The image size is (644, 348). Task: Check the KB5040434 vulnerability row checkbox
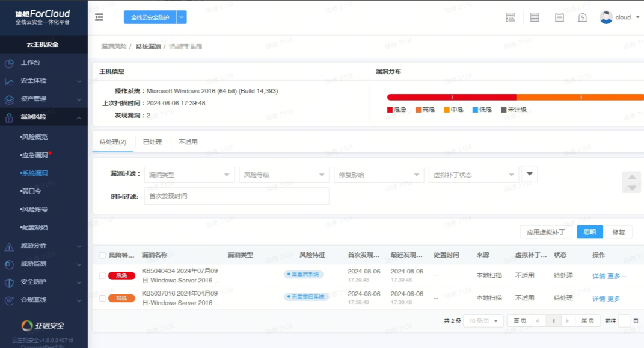tap(102, 276)
